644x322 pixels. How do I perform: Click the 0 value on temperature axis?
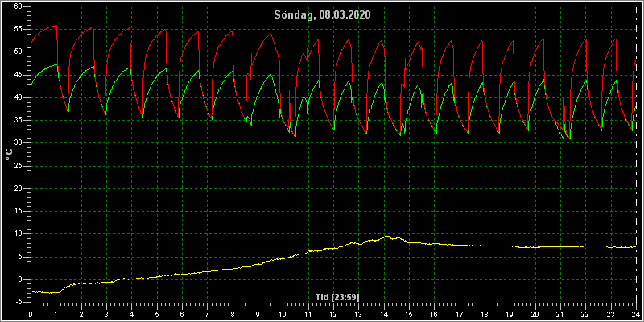pyautogui.click(x=19, y=279)
